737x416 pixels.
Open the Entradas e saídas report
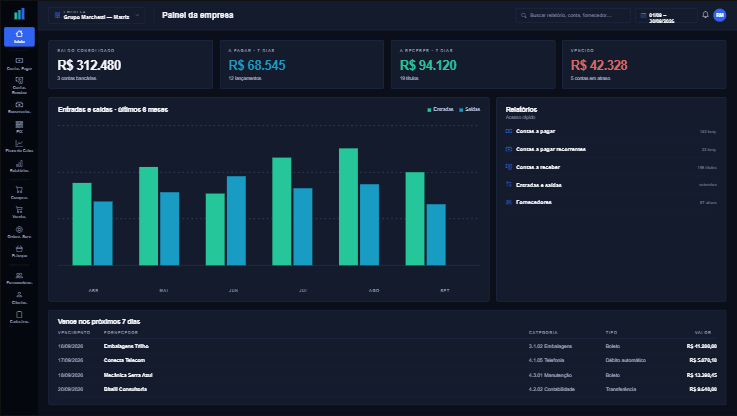(611, 185)
